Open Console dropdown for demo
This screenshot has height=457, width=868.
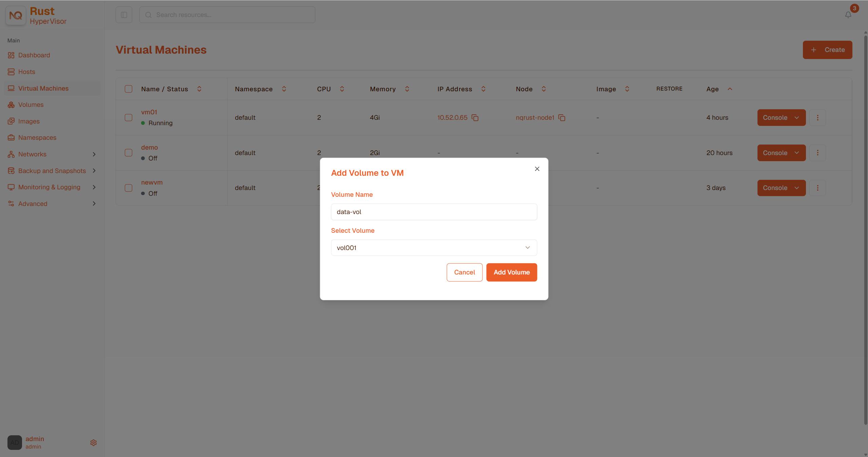(x=782, y=153)
